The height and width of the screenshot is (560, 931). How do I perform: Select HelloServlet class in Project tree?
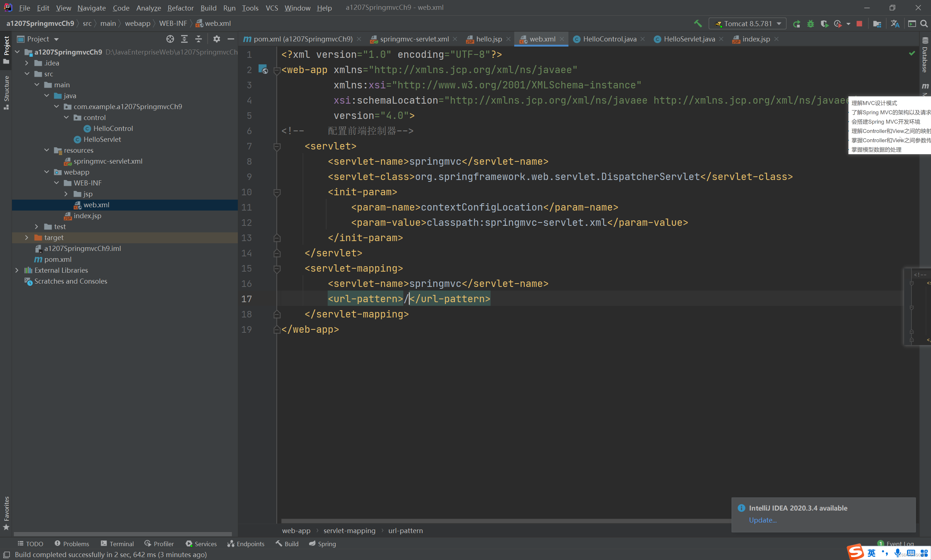click(102, 140)
